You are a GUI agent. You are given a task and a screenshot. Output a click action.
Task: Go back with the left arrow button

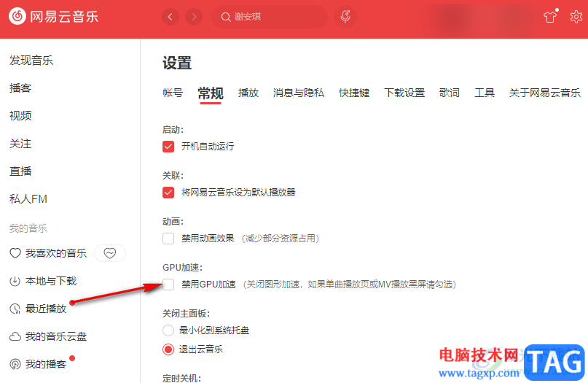170,17
